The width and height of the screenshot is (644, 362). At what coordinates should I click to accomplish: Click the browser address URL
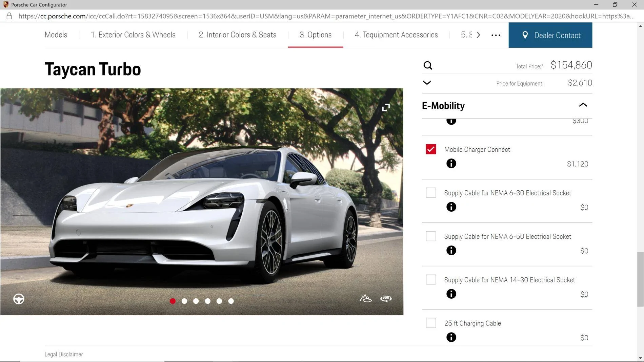click(326, 16)
